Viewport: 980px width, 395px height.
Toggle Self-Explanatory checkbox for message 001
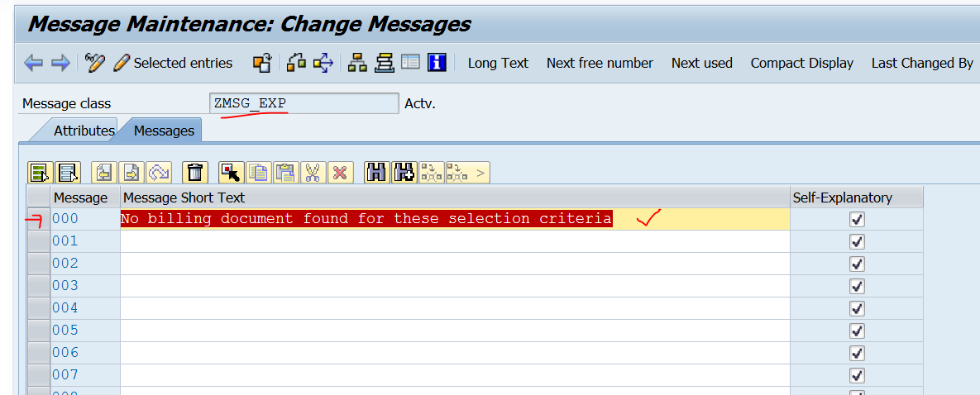click(x=857, y=241)
